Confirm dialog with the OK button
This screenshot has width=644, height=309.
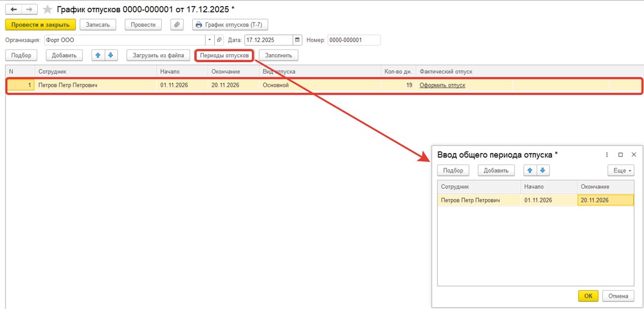[588, 296]
